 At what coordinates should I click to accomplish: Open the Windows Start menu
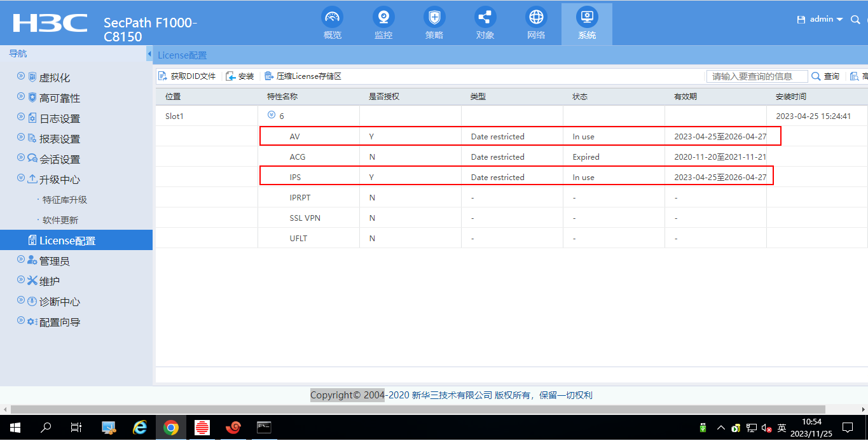(14, 428)
